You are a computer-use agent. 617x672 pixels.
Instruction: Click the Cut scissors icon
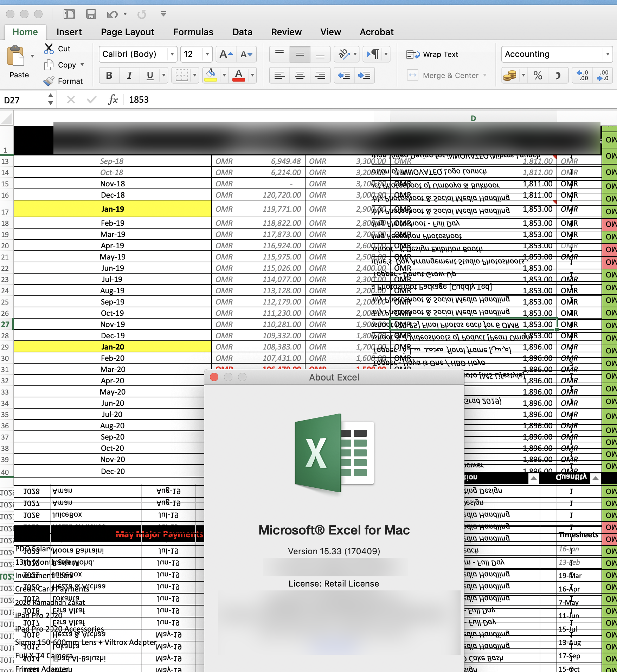pyautogui.click(x=49, y=49)
